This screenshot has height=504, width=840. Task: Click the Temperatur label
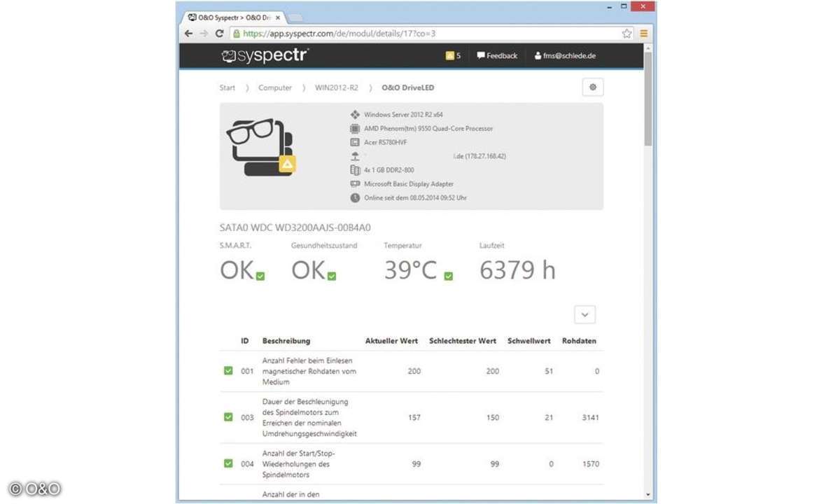tap(402, 246)
